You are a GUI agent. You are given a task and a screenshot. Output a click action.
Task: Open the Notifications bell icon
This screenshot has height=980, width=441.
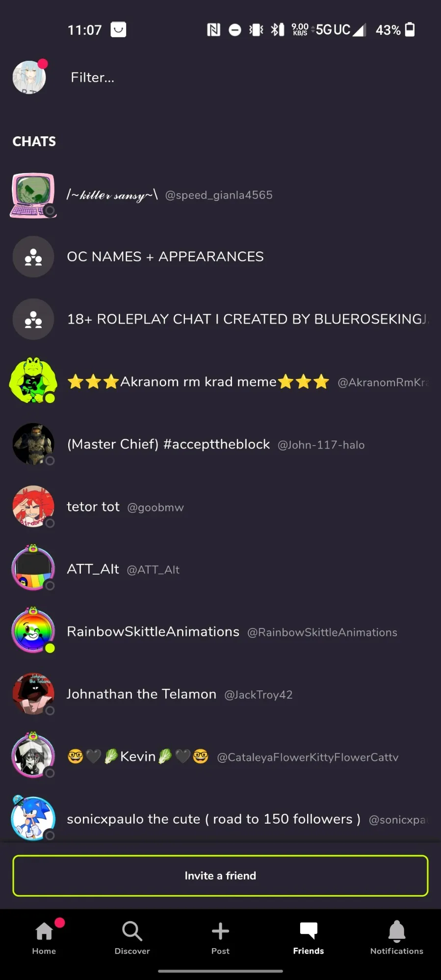[396, 931]
